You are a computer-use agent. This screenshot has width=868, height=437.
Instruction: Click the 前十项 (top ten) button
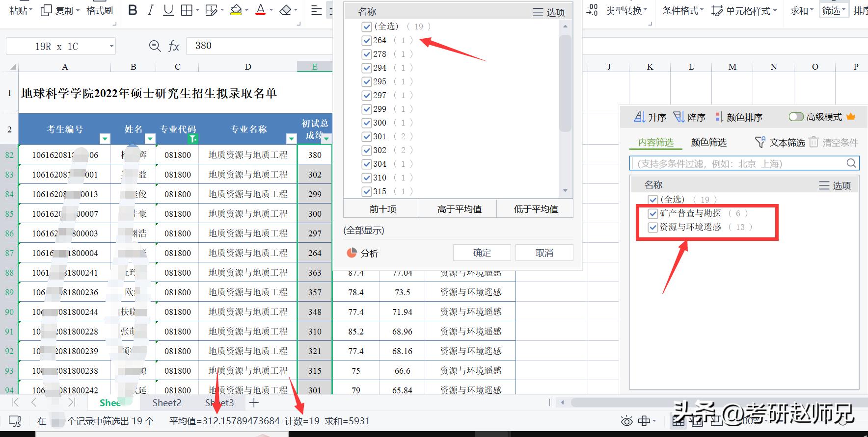(x=382, y=209)
